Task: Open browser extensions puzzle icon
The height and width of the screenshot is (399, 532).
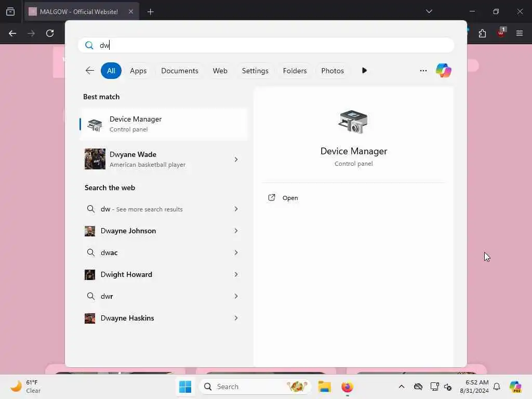Action: [482, 33]
